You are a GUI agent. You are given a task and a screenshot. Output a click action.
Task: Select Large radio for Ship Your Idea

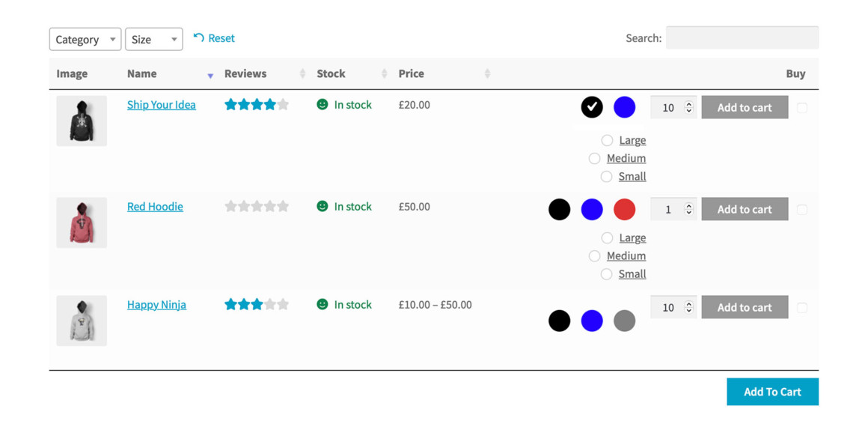[608, 140]
